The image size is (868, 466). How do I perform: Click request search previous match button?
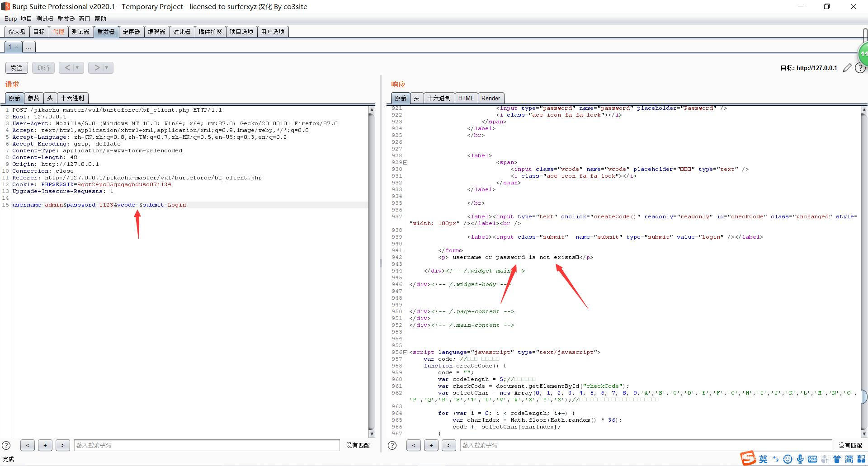28,445
